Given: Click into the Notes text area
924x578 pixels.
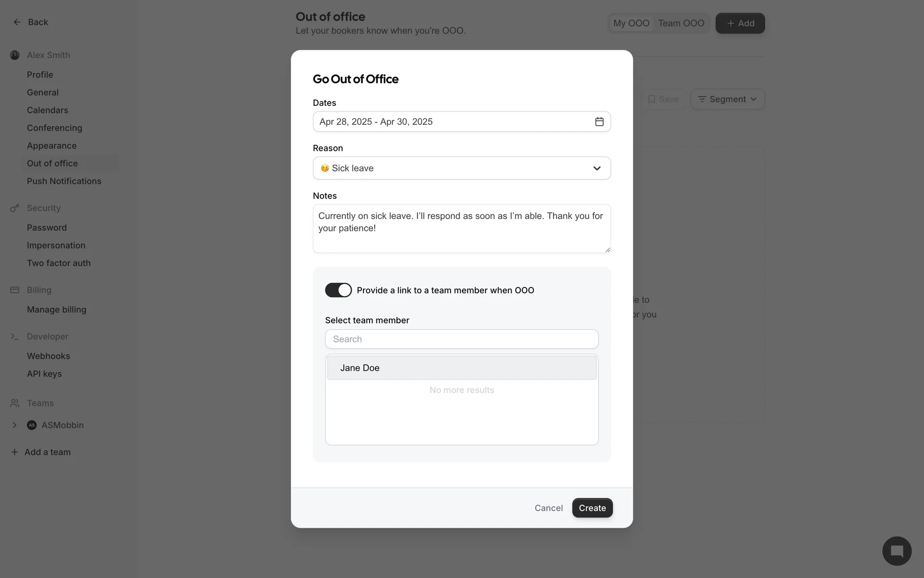Looking at the screenshot, I should click(x=462, y=229).
